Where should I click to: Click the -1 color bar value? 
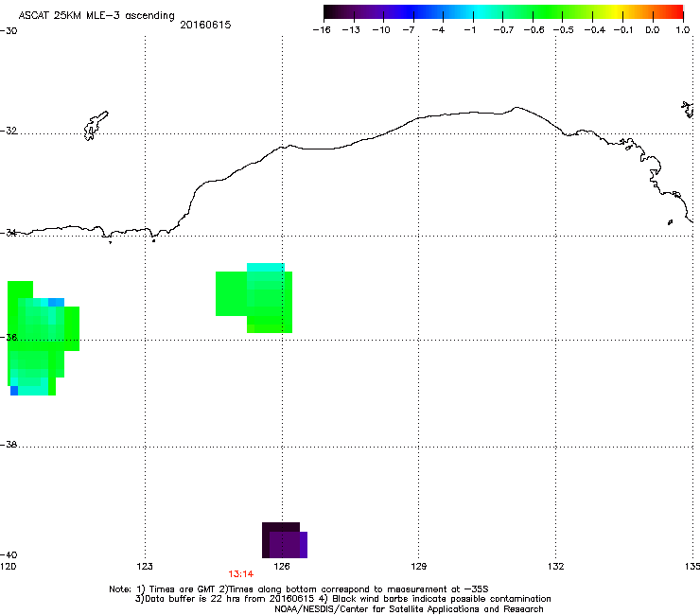point(469,30)
